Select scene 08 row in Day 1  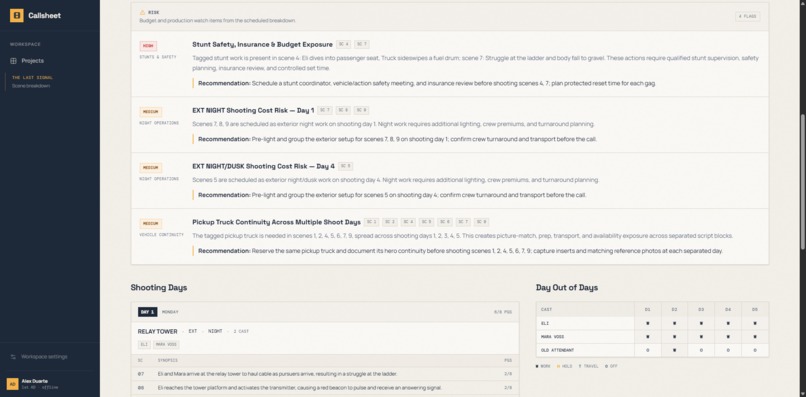pos(325,388)
